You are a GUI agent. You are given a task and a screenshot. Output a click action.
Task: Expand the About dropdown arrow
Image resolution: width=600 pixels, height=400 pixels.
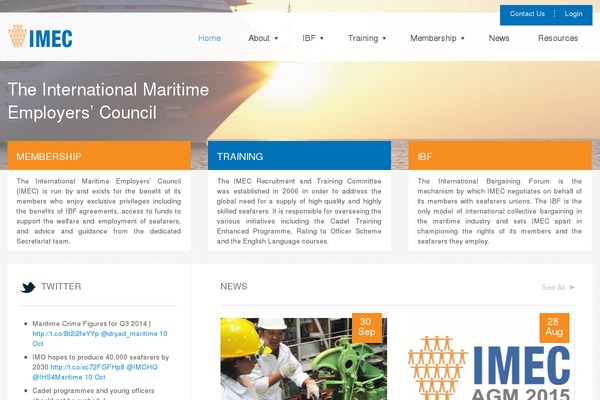276,38
